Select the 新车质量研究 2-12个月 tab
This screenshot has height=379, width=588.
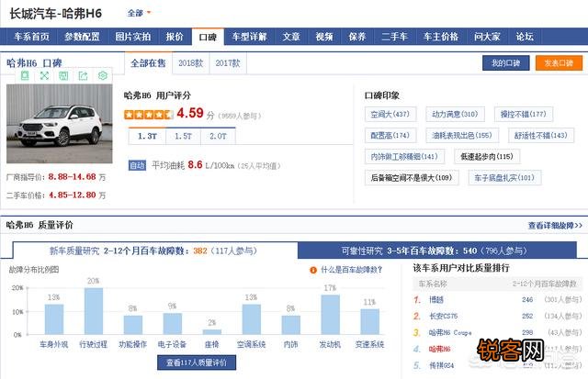[x=155, y=251]
